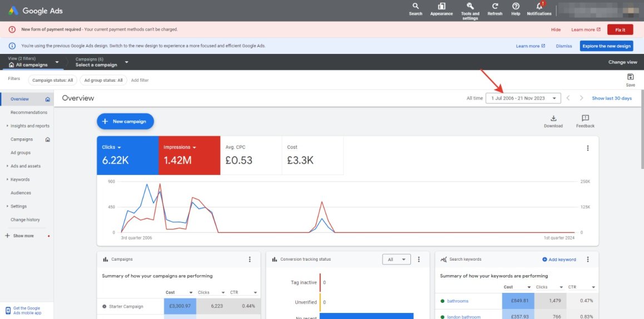
Task: Refresh the Google Ads data
Action: (495, 9)
